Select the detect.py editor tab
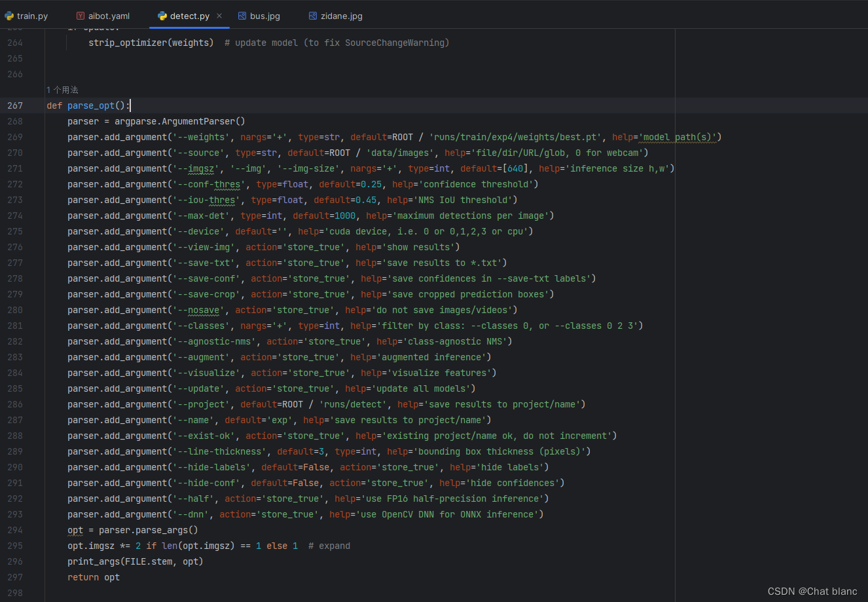868x602 pixels. (x=189, y=16)
